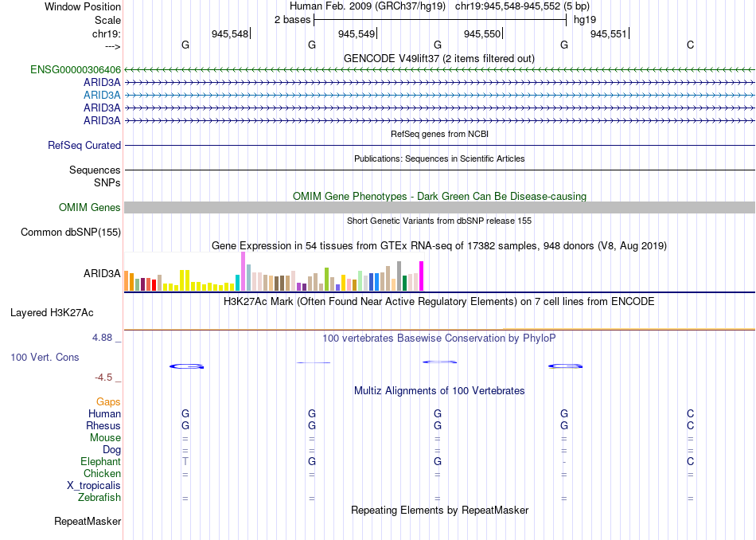Click the 945,549 position marker

[357, 33]
